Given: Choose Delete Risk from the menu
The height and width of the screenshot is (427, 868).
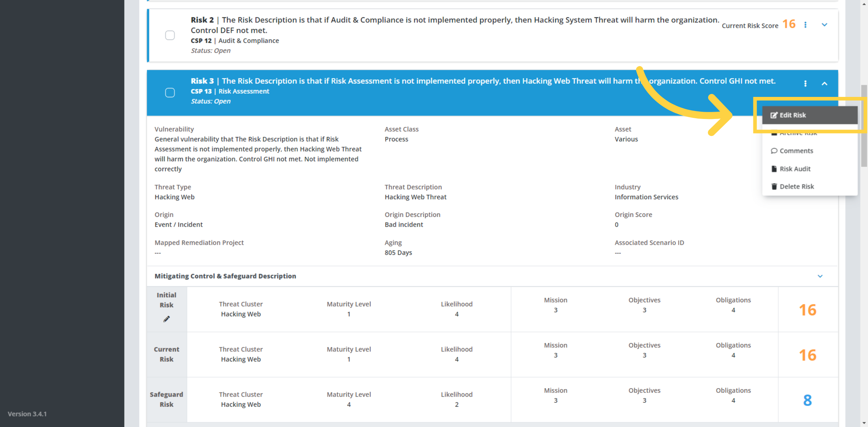Looking at the screenshot, I should tap(810, 187).
